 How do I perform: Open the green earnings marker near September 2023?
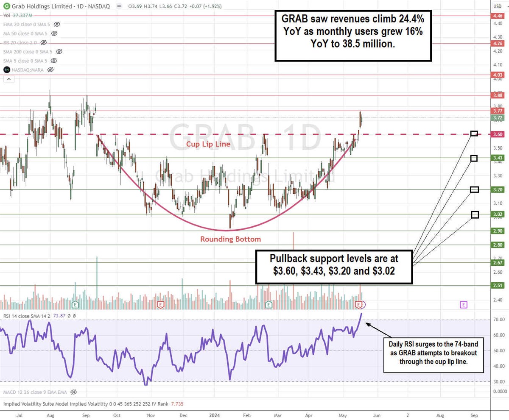[x=76, y=304]
